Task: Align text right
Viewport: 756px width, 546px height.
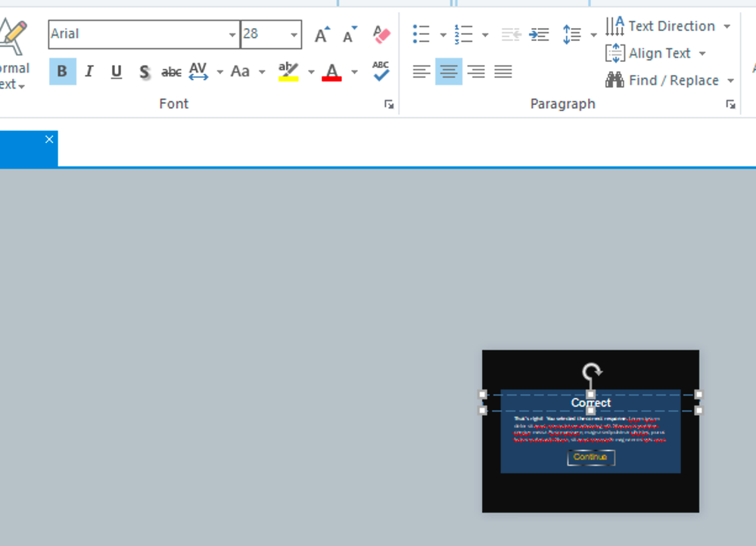Action: point(476,72)
